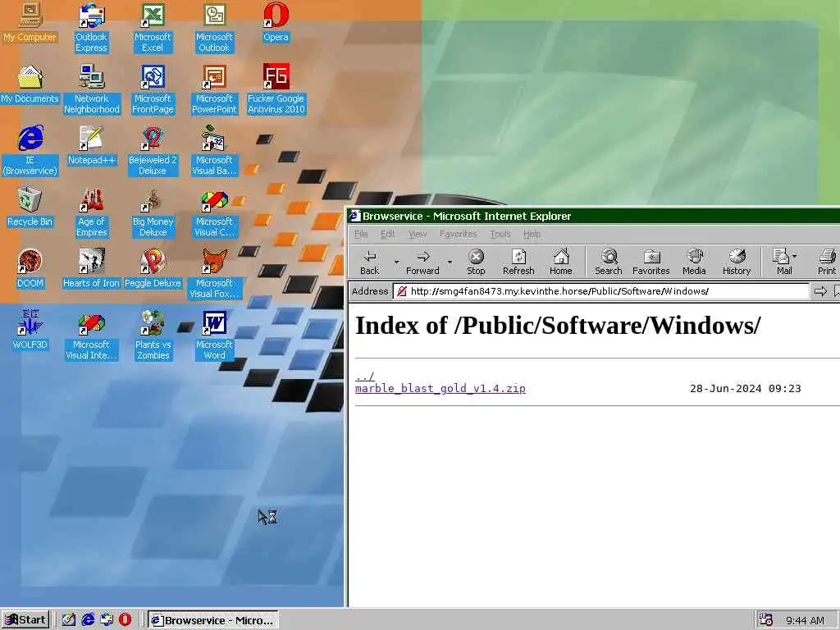Viewport: 840px width, 630px height.
Task: Select the Recycle Bin desktop icon
Action: (30, 208)
